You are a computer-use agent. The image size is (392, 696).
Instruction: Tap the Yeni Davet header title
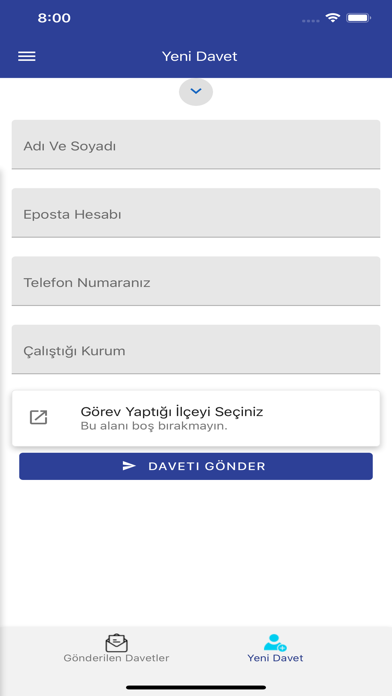(199, 56)
